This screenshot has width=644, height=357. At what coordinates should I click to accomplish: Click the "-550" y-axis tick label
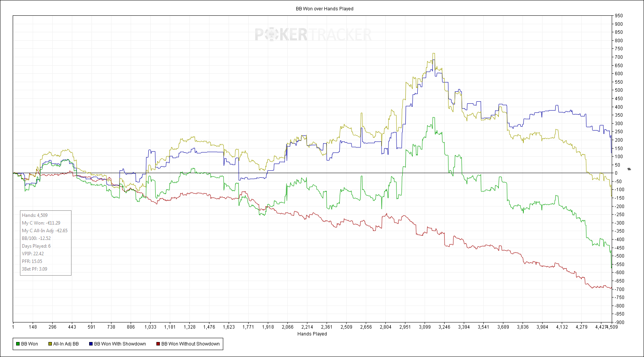619,264
